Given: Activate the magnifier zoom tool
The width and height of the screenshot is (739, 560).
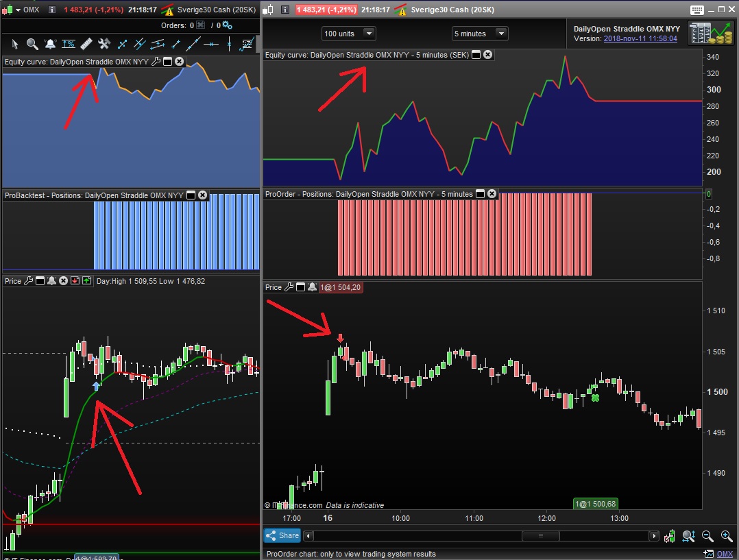Looking at the screenshot, I should coord(32,44).
